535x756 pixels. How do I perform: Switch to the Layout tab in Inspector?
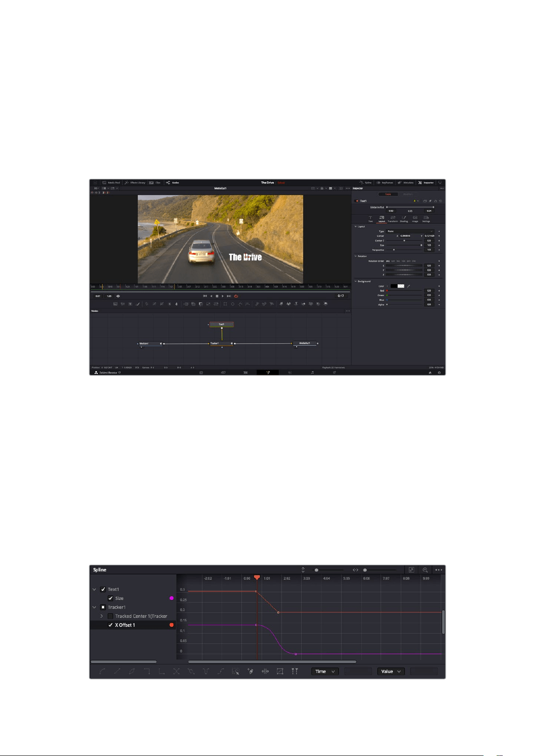tap(382, 219)
